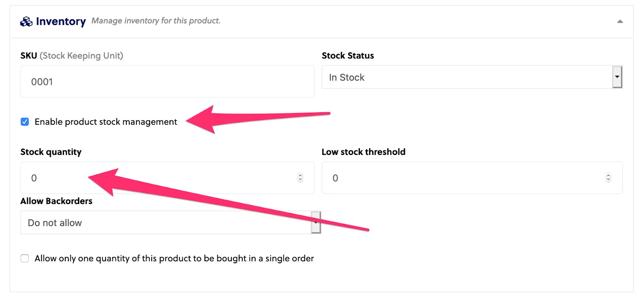The image size is (644, 299).
Task: Focus the Stock quantity input field
Action: click(161, 178)
